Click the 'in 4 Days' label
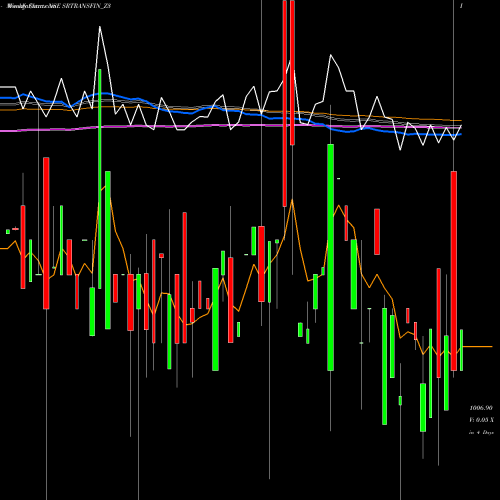 click(x=481, y=432)
